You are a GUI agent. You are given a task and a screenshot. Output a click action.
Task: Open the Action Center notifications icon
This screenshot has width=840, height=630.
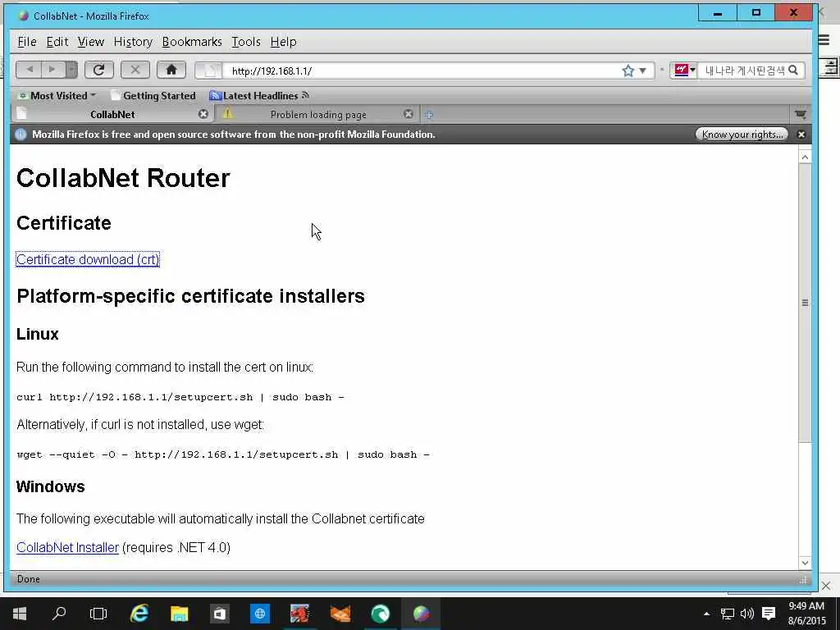pyautogui.click(x=769, y=614)
